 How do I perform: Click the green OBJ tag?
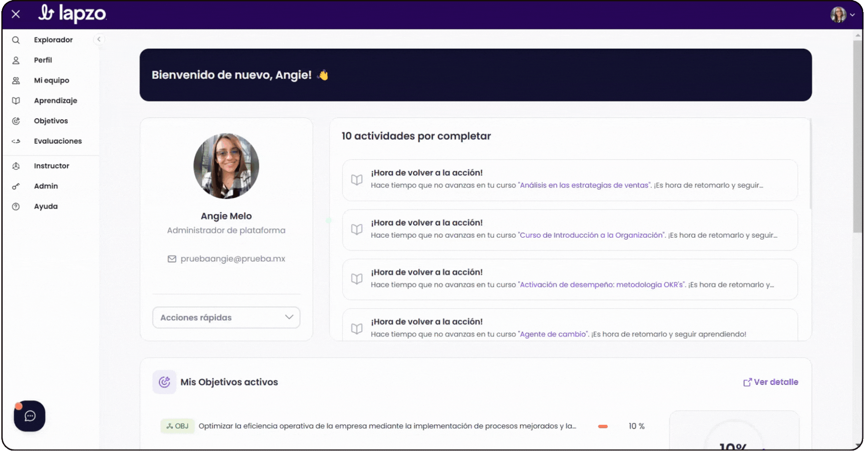click(177, 426)
